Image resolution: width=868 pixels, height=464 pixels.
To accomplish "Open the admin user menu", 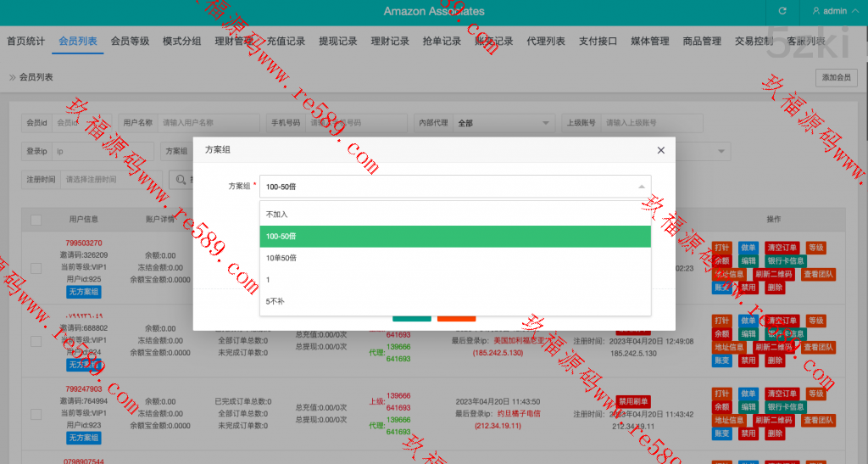I will [830, 11].
